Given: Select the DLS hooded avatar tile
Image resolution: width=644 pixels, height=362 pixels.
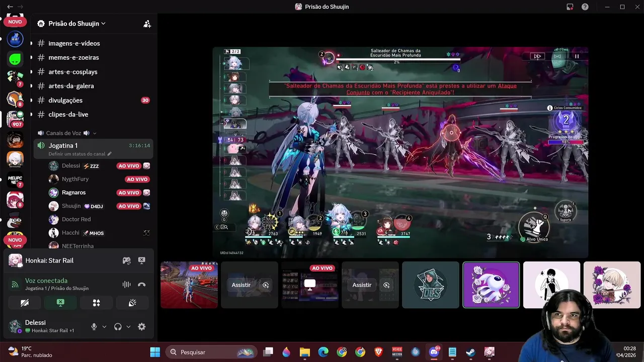Looking at the screenshot, I should point(431,285).
